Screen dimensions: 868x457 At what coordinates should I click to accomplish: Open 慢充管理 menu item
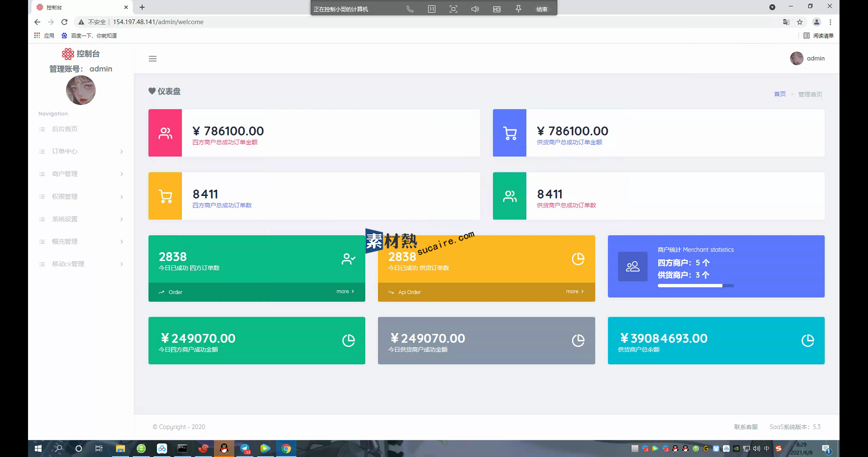point(65,242)
